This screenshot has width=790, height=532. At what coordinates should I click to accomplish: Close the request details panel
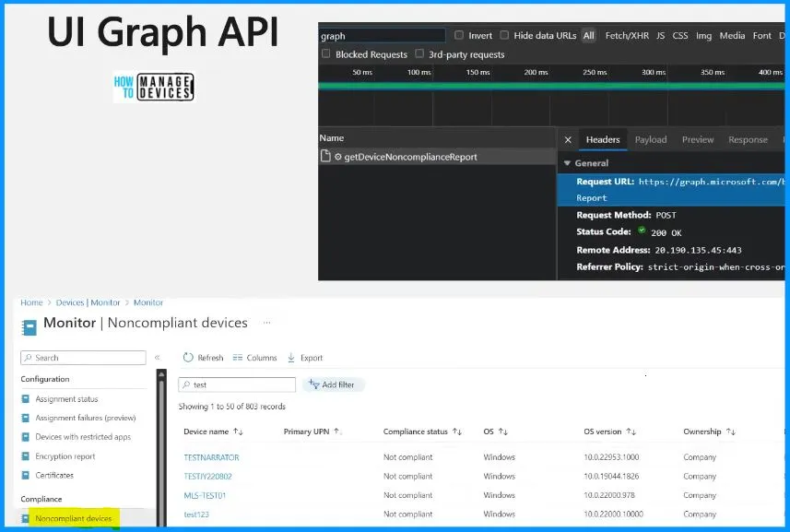coord(568,139)
